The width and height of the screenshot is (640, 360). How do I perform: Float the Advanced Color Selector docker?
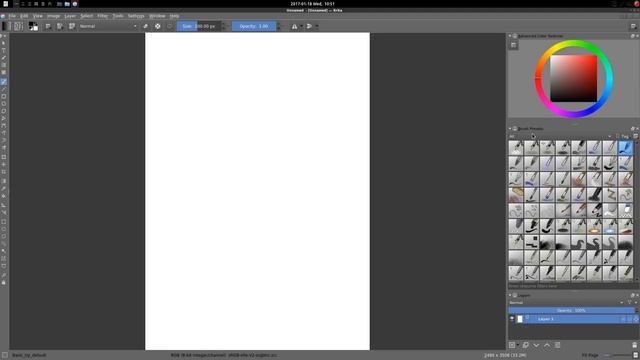[x=632, y=36]
